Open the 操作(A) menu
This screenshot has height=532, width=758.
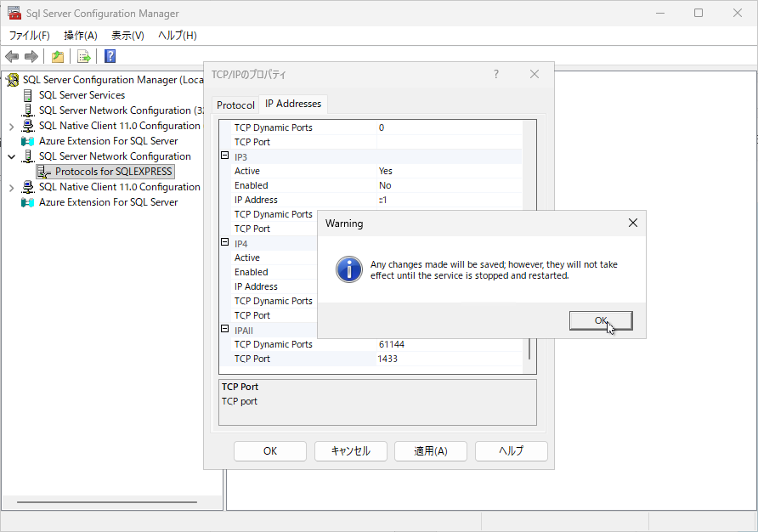click(81, 36)
